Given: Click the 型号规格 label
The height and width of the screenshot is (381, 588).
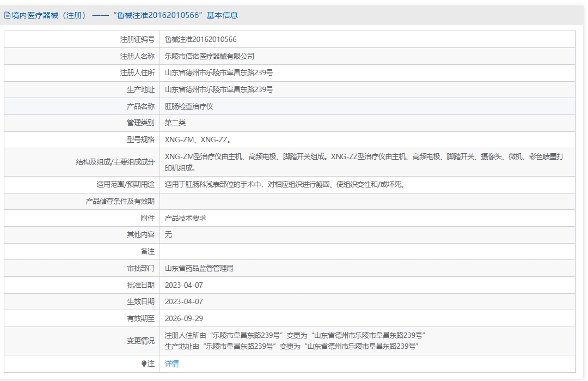Looking at the screenshot, I should pos(140,140).
